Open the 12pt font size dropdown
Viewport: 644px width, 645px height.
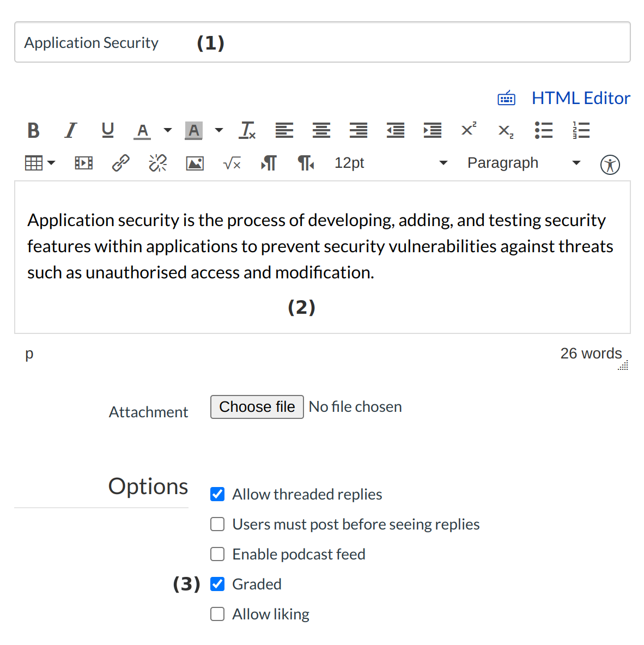390,163
